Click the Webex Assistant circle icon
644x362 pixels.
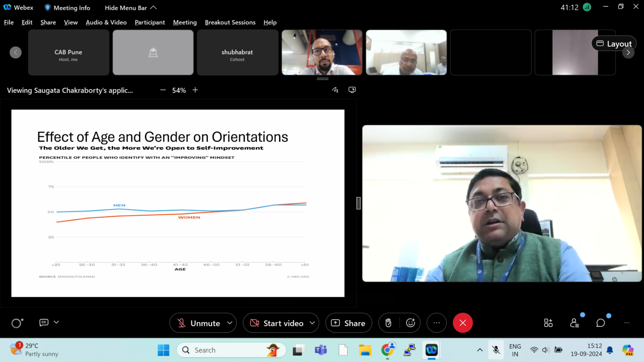(17, 323)
